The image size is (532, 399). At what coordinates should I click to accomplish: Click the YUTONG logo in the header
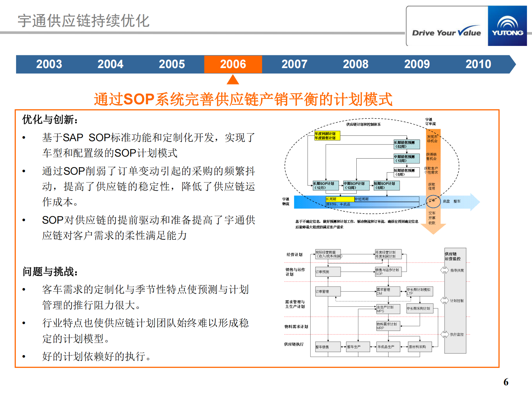click(507, 26)
